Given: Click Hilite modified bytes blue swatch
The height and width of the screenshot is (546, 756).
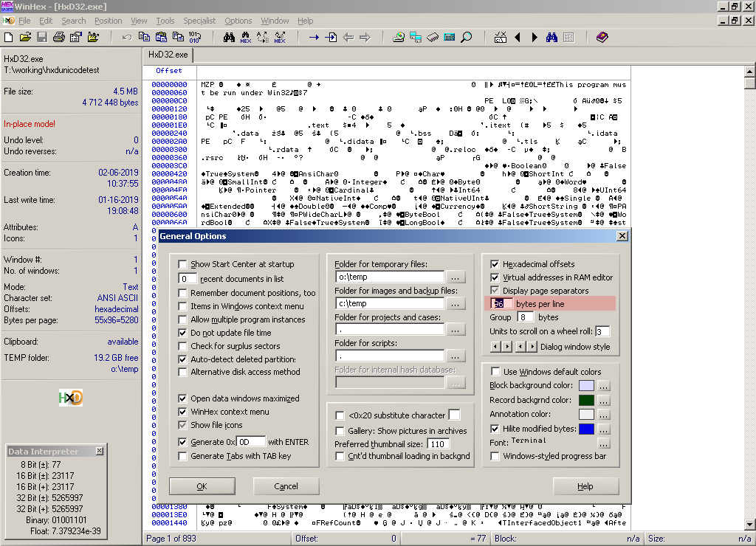Looking at the screenshot, I should tap(586, 429).
